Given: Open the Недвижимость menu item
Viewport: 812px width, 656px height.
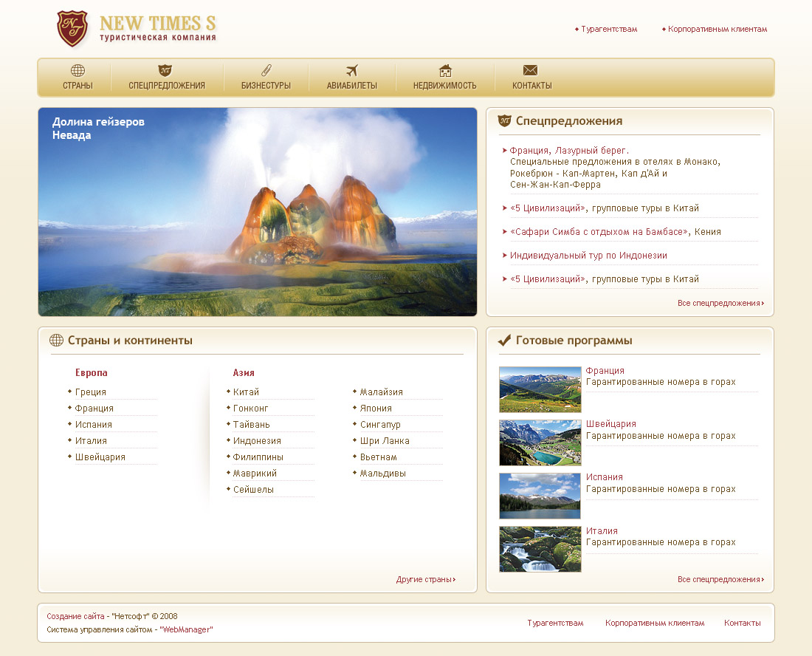Looking at the screenshot, I should [445, 86].
